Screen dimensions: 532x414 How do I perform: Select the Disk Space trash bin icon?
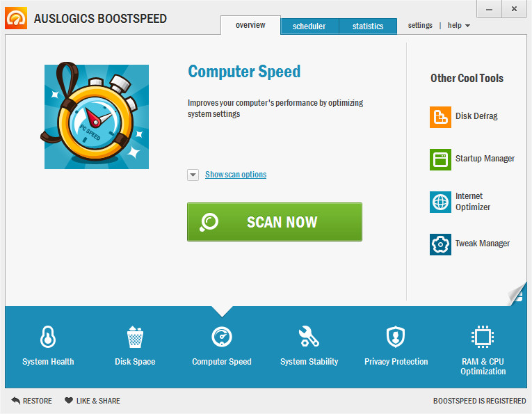135,337
